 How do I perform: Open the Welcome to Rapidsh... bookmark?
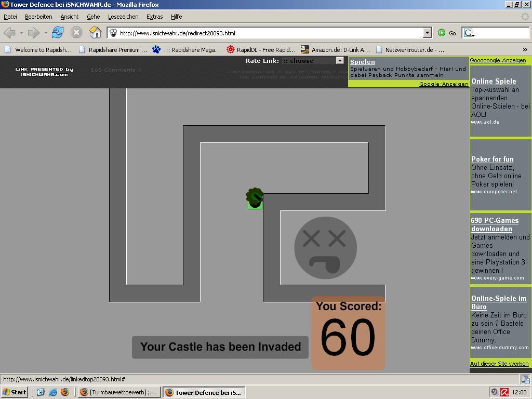tap(38, 50)
